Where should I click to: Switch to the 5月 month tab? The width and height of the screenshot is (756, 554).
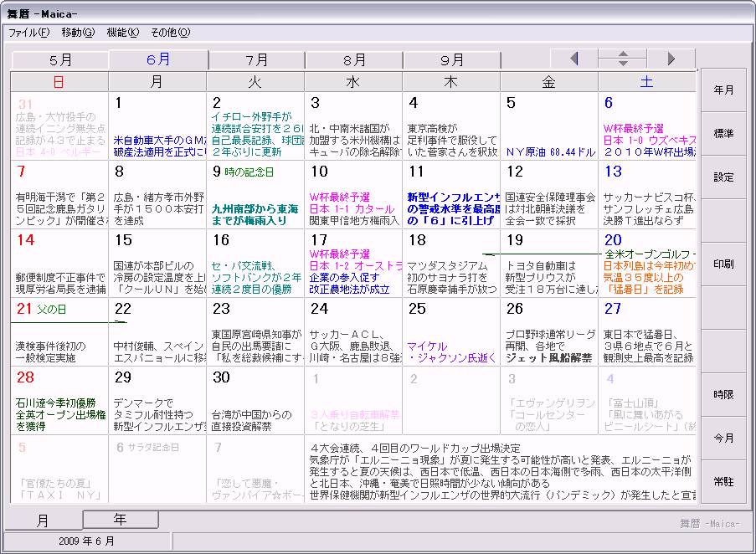pos(60,60)
